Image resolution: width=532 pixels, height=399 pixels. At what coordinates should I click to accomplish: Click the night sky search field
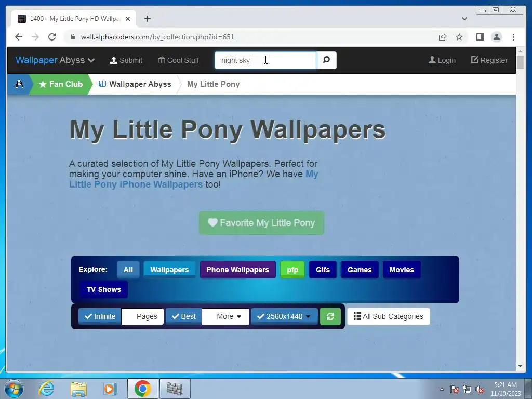[265, 60]
